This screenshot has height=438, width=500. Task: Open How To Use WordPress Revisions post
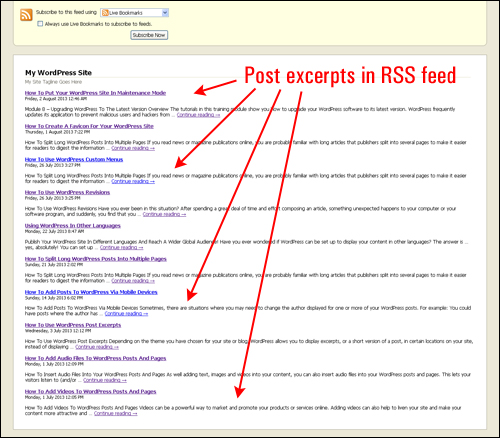click(67, 192)
